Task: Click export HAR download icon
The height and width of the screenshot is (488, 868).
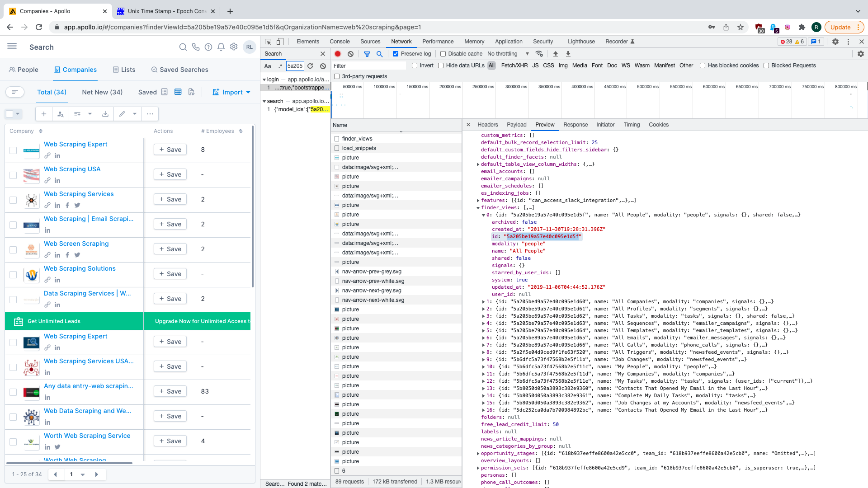Action: pos(568,54)
